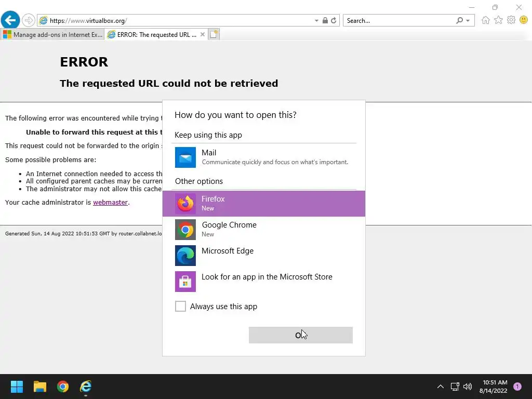Click Internet Explorer taskbar icon
The width and height of the screenshot is (532, 399).
pyautogui.click(x=86, y=387)
